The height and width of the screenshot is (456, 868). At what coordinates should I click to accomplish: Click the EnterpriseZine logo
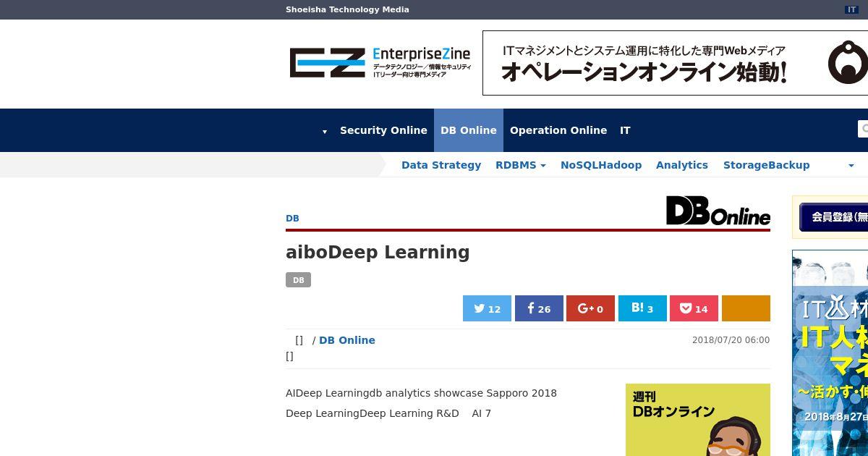[380, 63]
